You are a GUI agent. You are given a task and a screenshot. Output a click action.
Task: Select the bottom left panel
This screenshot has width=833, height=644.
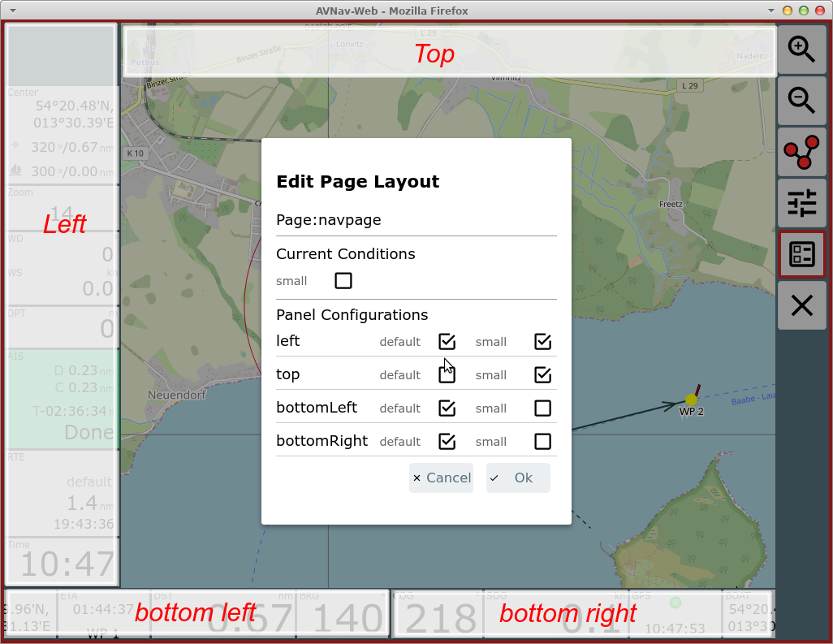[x=196, y=614]
